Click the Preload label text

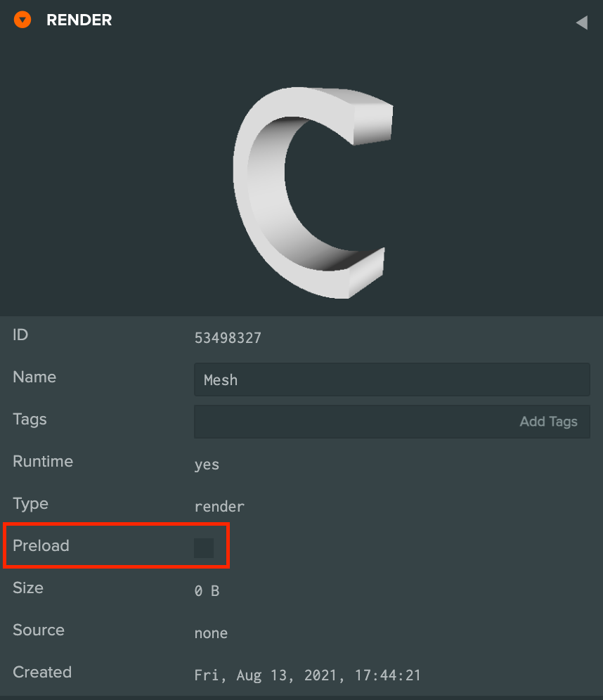pyautogui.click(x=41, y=545)
